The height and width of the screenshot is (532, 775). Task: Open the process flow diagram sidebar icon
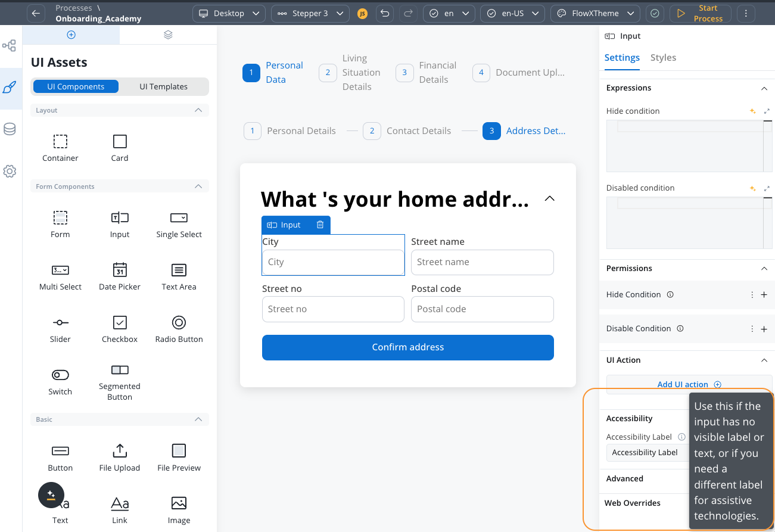[10, 45]
